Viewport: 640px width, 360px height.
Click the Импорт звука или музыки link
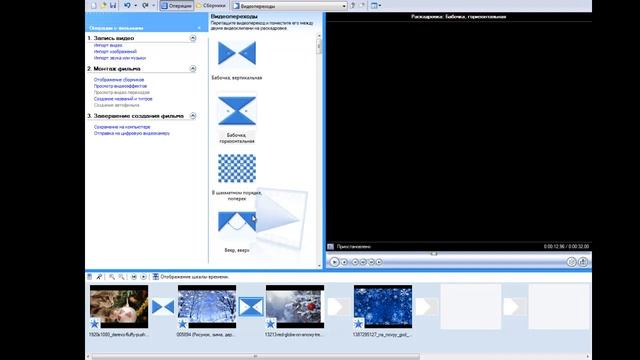(x=120, y=58)
